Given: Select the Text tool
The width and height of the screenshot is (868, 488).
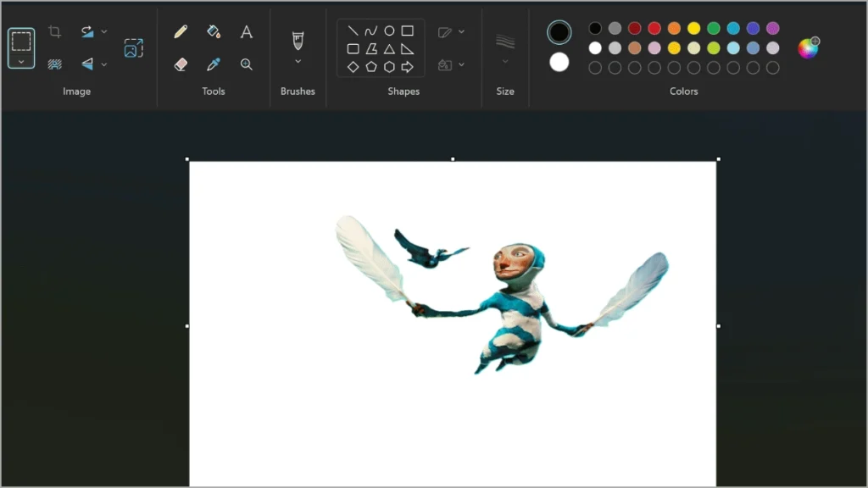Looking at the screenshot, I should 247,31.
